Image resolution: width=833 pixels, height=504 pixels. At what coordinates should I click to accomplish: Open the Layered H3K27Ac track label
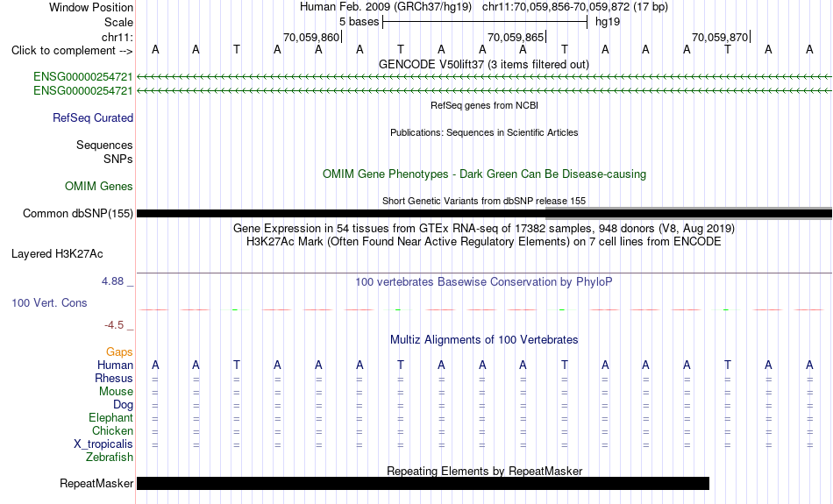pyautogui.click(x=57, y=254)
